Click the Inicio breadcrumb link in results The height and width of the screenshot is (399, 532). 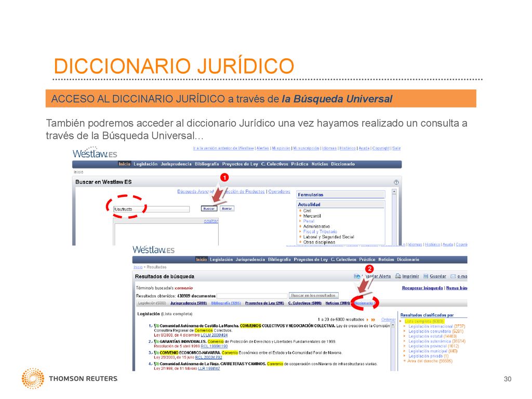coord(138,268)
